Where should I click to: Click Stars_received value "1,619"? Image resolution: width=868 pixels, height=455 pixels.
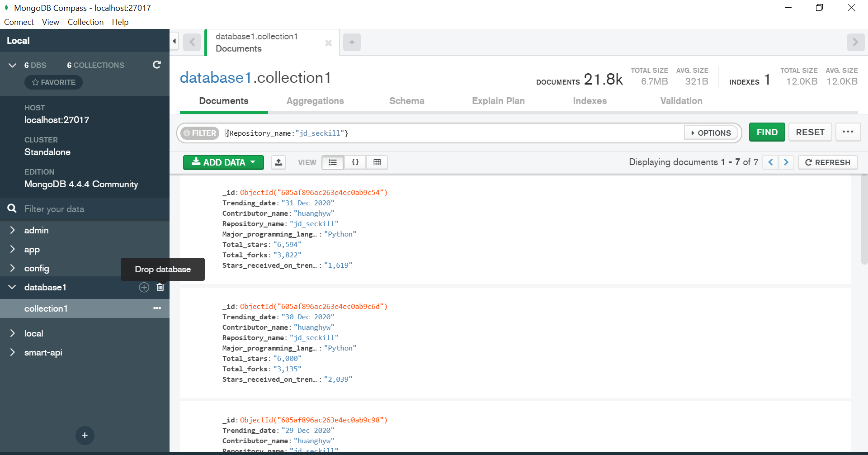pos(338,265)
